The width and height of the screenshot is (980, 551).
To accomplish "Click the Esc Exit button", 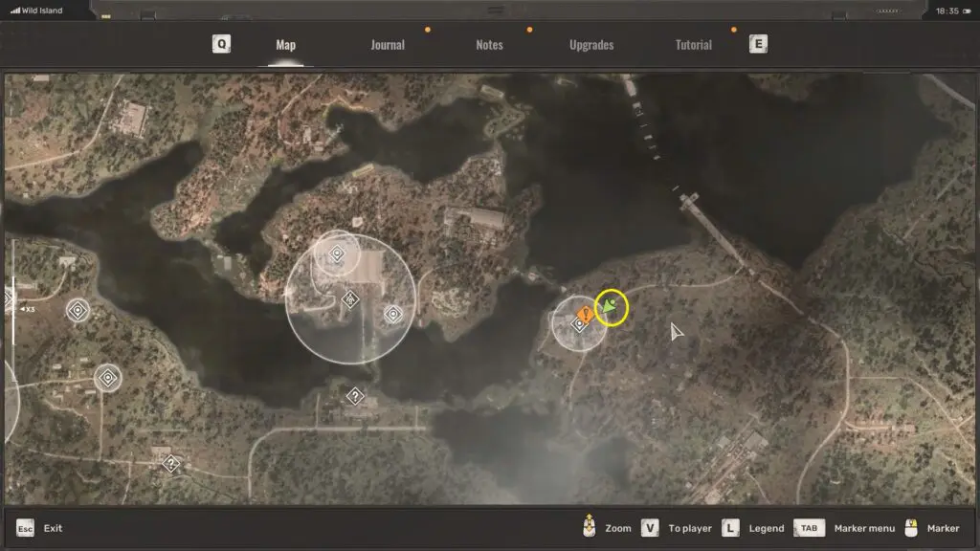I will tap(38, 528).
